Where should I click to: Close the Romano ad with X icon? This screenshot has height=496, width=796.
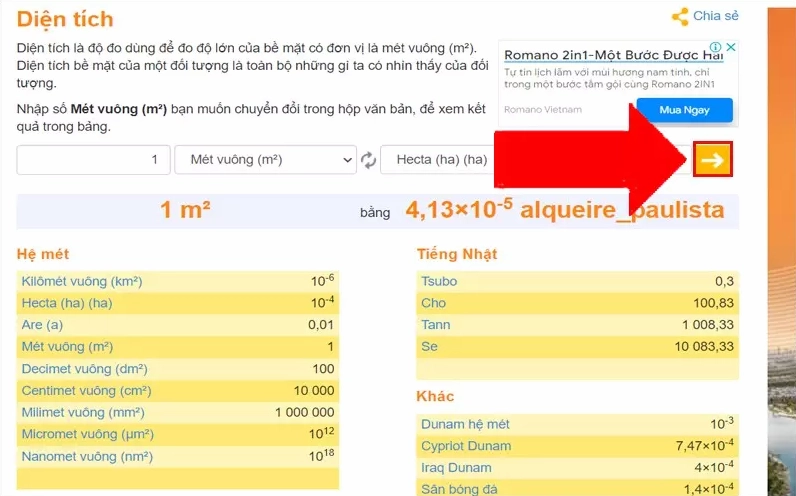pyautogui.click(x=731, y=47)
